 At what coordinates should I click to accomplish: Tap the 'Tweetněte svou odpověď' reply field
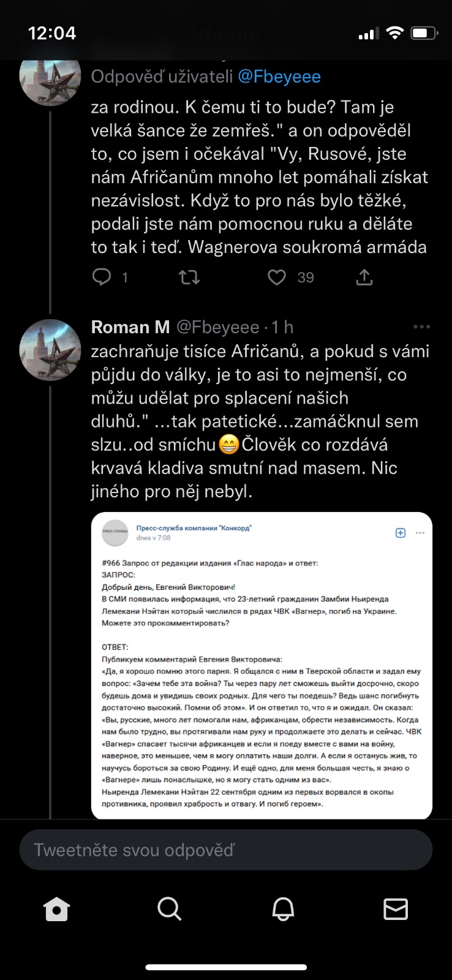[x=226, y=850]
